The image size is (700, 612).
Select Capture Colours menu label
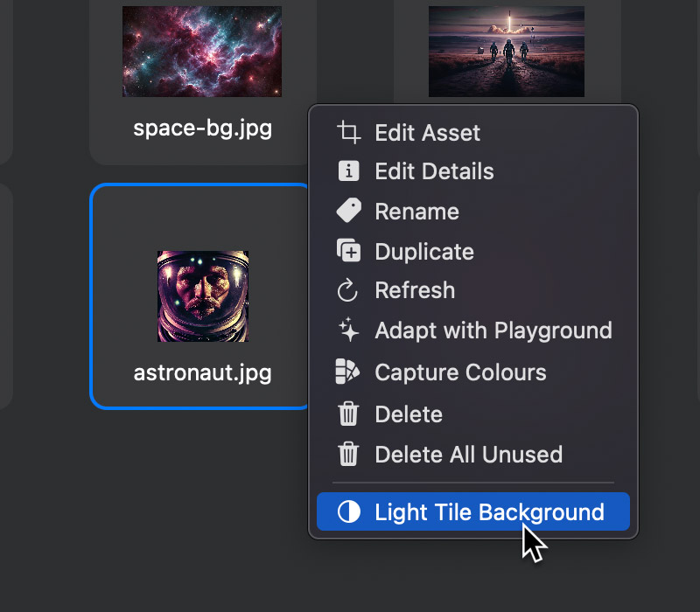click(x=460, y=372)
